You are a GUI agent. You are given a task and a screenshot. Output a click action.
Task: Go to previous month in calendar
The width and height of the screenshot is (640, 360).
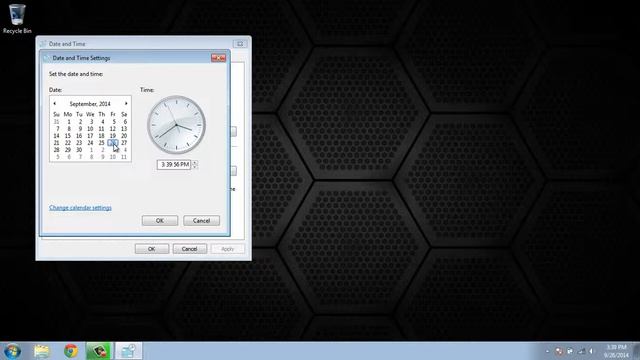pyautogui.click(x=54, y=104)
